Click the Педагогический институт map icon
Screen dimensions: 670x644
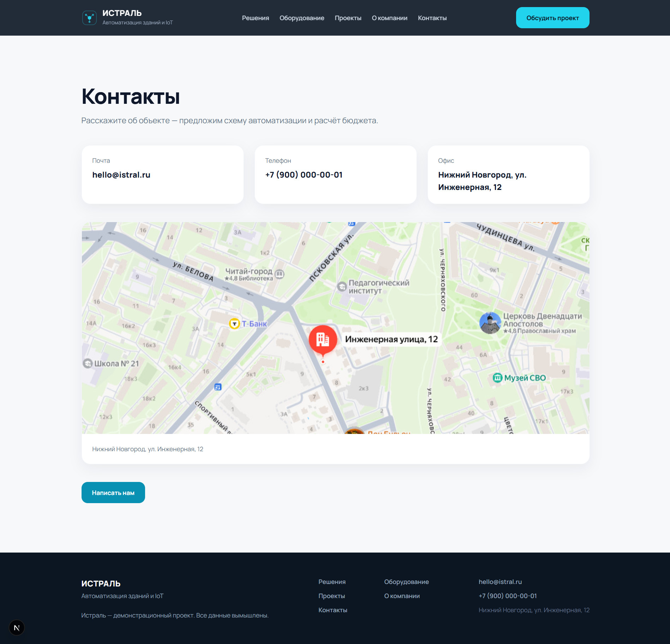click(x=342, y=286)
